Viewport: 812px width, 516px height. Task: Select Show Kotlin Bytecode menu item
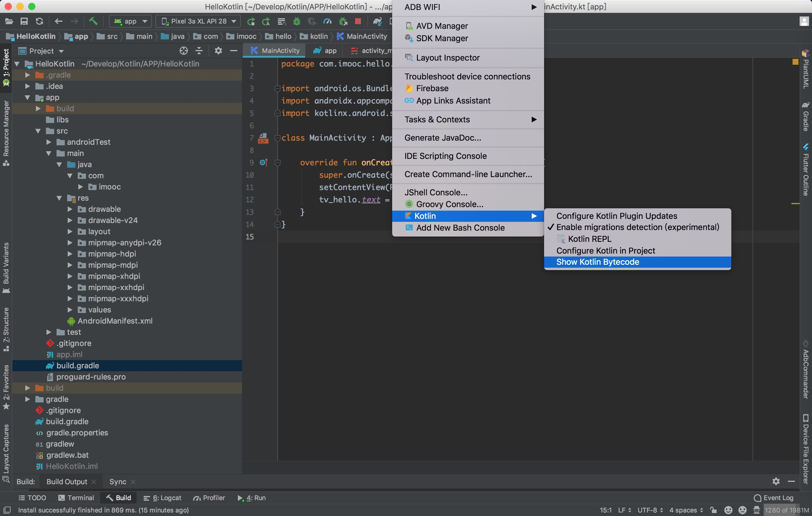(637, 262)
